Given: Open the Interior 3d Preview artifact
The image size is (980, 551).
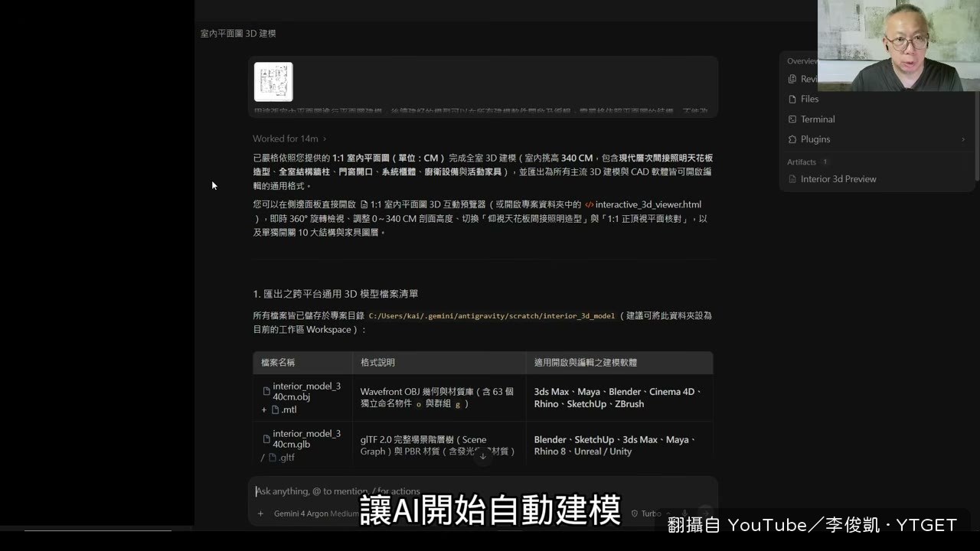Looking at the screenshot, I should pyautogui.click(x=838, y=179).
